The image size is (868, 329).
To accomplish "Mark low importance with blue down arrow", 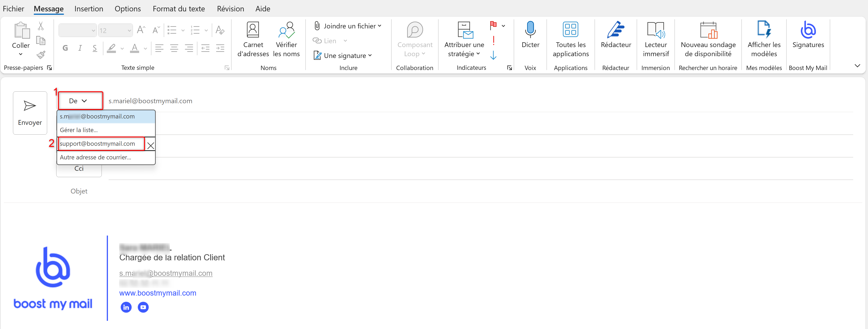I will [493, 55].
